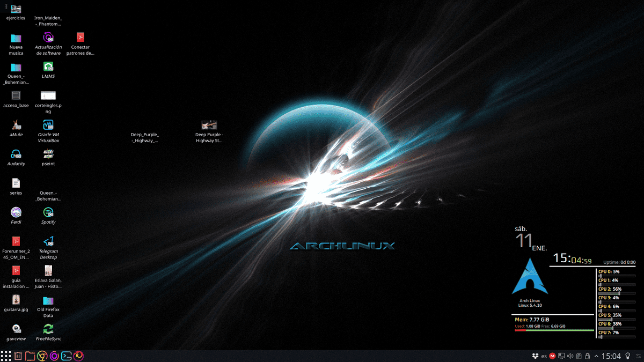This screenshot has width=644, height=362.
Task: Open the Dropbox tray icon
Action: click(x=535, y=356)
